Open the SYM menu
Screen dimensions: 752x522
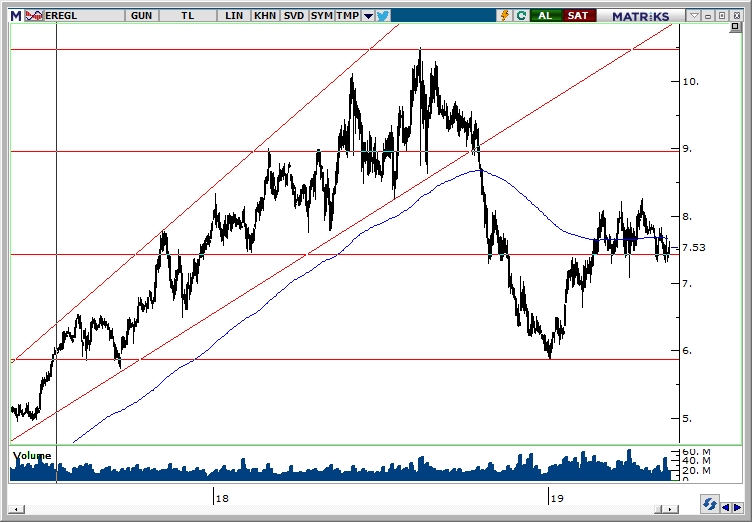[321, 16]
